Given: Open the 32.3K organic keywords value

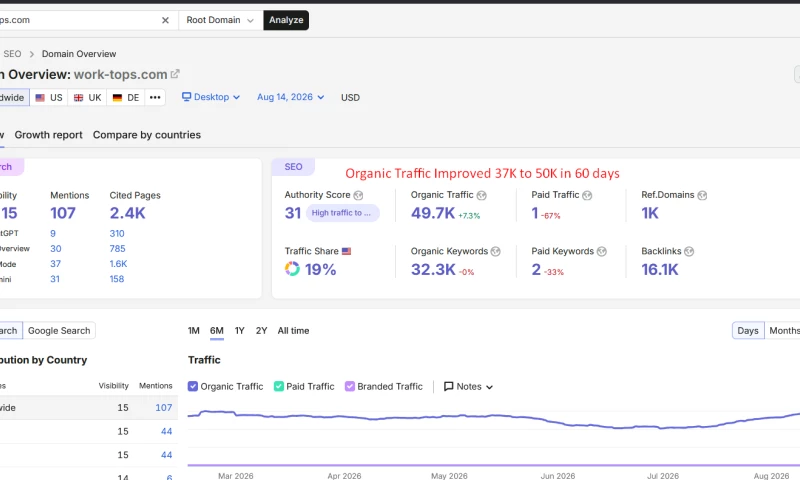Looking at the screenshot, I should click(433, 269).
